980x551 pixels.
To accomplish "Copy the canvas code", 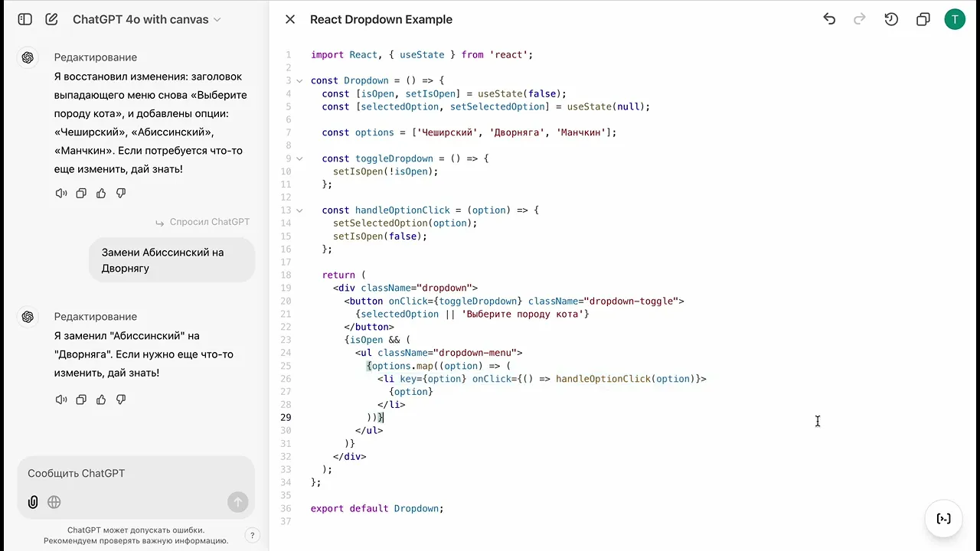I will point(923,19).
